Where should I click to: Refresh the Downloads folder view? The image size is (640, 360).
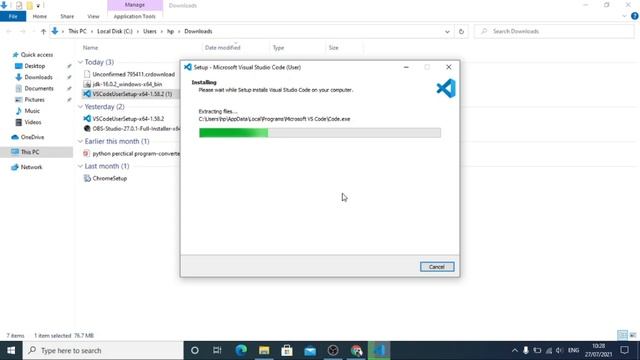click(x=461, y=31)
